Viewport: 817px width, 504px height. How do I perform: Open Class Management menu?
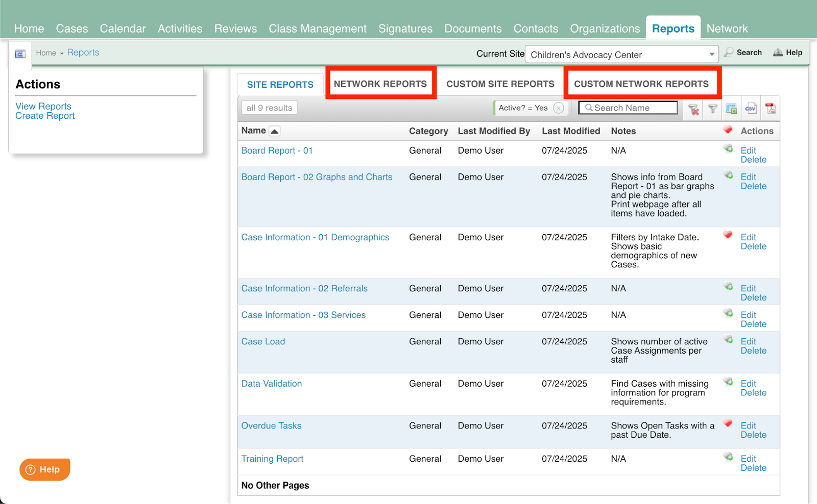coord(318,29)
